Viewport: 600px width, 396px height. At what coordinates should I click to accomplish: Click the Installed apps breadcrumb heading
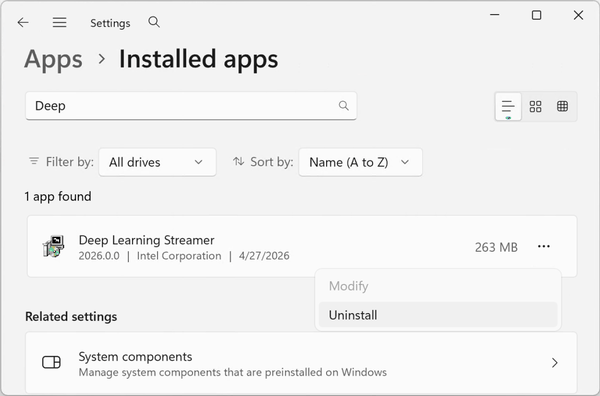pos(198,59)
